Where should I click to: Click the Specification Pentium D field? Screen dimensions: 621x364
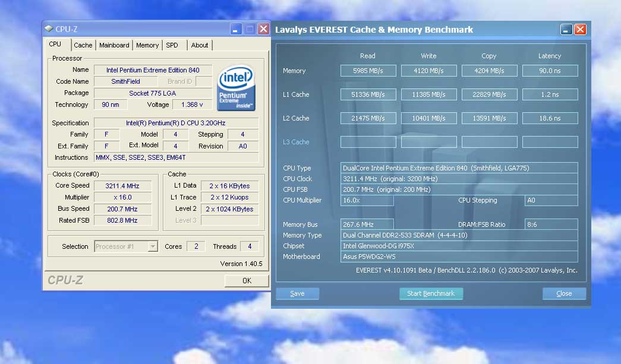[176, 123]
